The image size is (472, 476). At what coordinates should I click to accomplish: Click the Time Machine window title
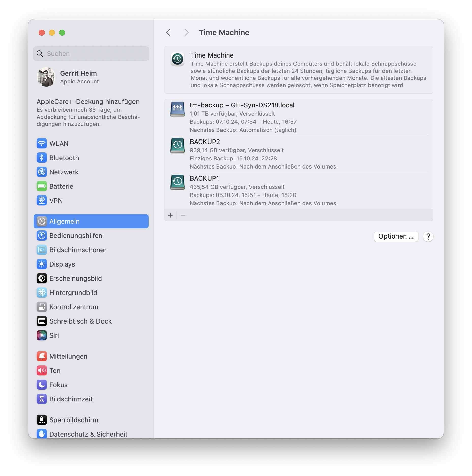[x=224, y=32]
